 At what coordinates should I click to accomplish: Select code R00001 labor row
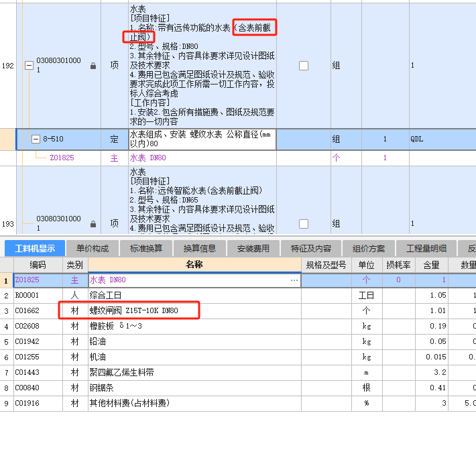(x=38, y=296)
